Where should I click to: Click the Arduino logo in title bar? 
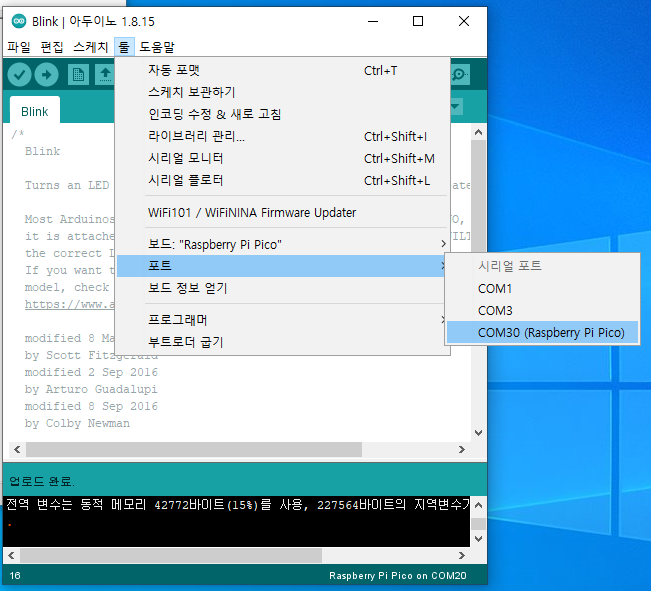point(19,21)
